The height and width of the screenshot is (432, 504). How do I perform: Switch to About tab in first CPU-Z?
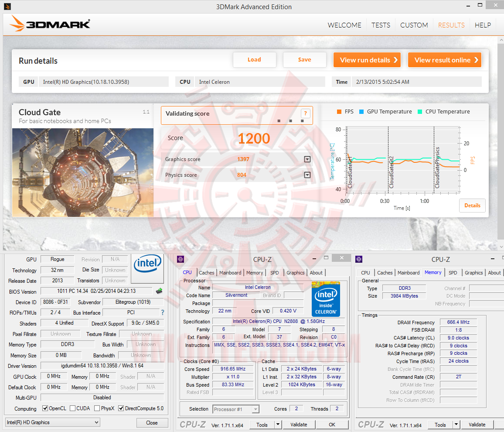coord(316,273)
